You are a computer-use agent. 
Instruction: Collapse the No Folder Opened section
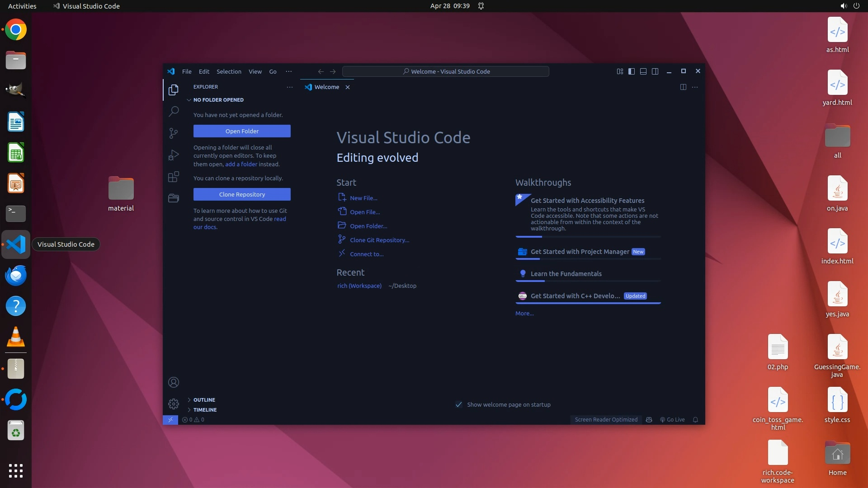pyautogui.click(x=218, y=100)
